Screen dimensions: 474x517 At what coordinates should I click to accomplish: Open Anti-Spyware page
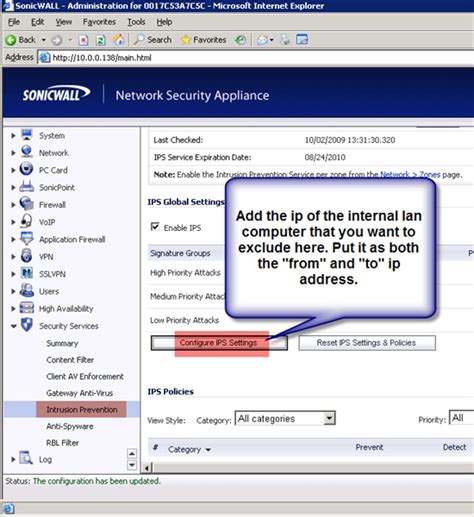(70, 426)
